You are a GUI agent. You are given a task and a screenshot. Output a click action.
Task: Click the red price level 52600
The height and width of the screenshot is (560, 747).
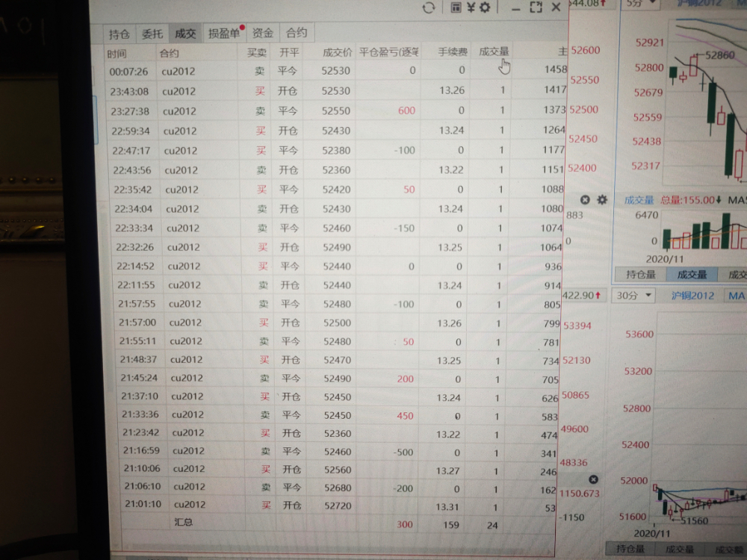[586, 50]
